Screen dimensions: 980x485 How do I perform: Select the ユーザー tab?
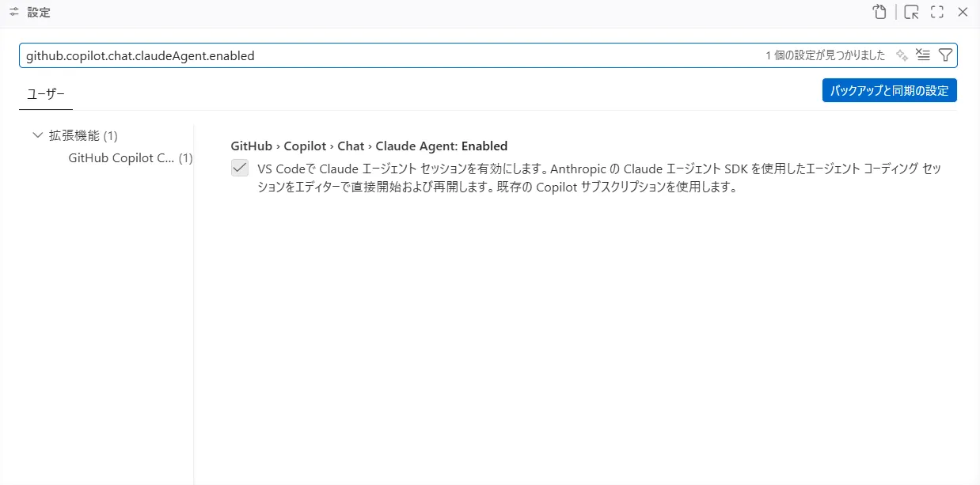click(x=46, y=93)
